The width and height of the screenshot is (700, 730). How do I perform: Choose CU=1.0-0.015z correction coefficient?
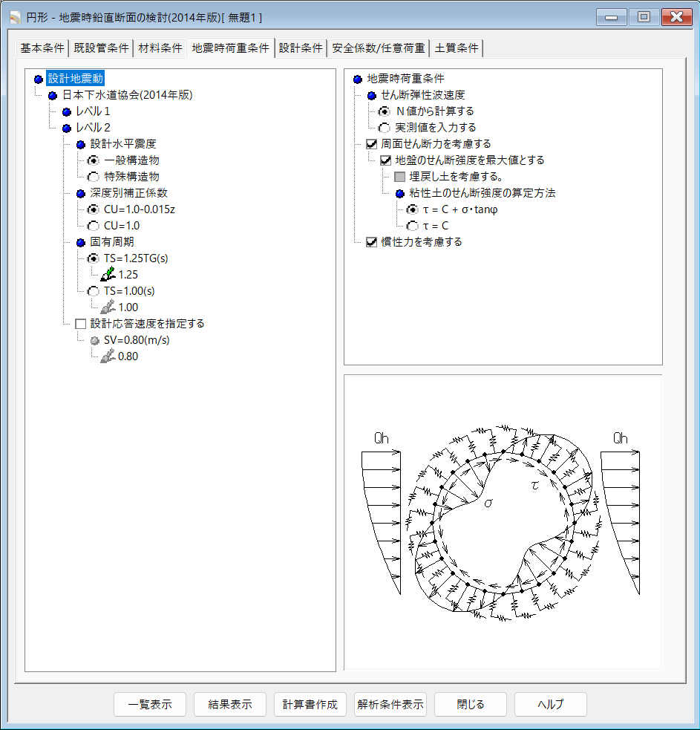coord(94,209)
